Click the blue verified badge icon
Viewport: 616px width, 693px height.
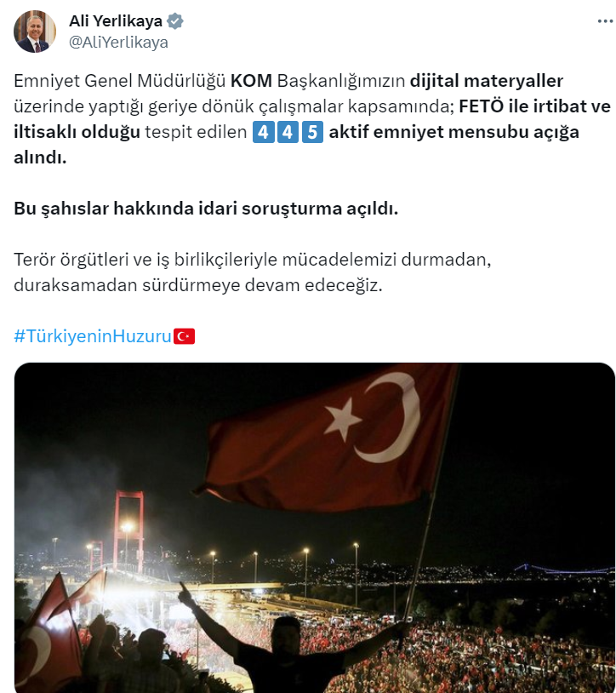pos(175,21)
